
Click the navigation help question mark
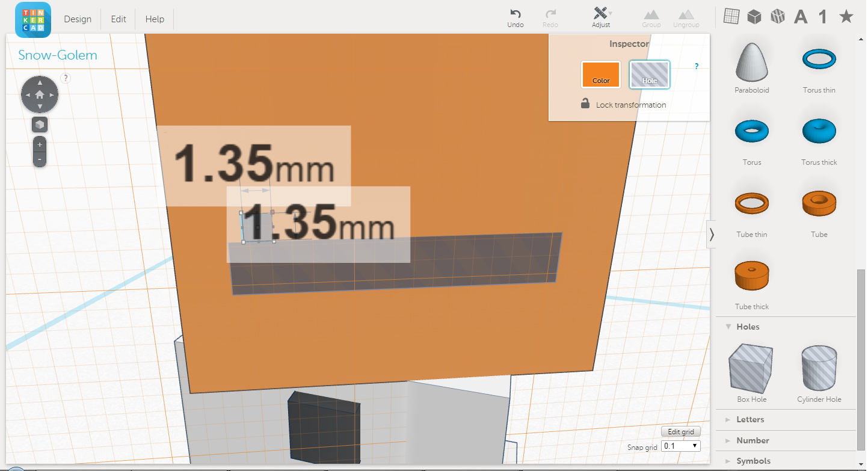point(66,78)
